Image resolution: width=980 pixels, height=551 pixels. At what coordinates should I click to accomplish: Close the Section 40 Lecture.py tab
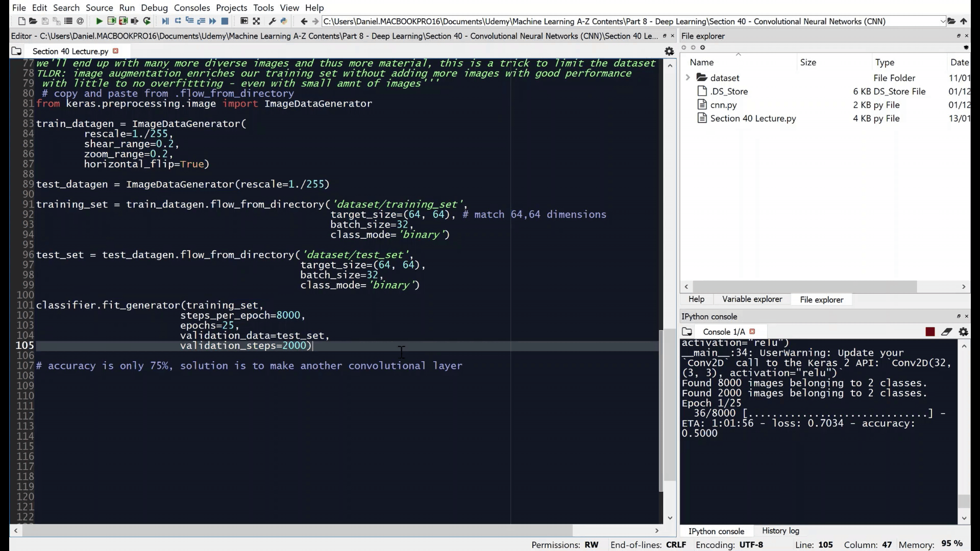coord(116,51)
